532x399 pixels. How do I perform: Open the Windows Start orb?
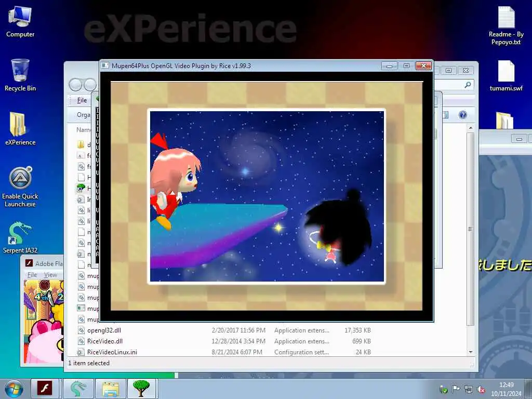(x=14, y=389)
